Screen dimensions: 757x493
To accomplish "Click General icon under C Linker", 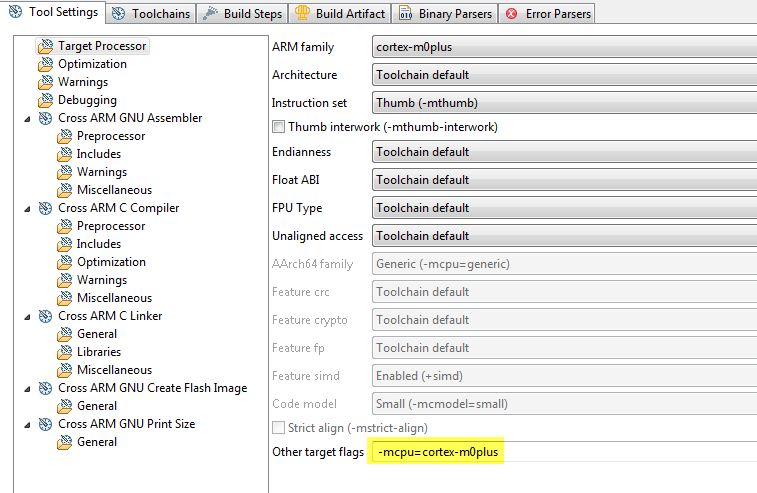I will (65, 334).
